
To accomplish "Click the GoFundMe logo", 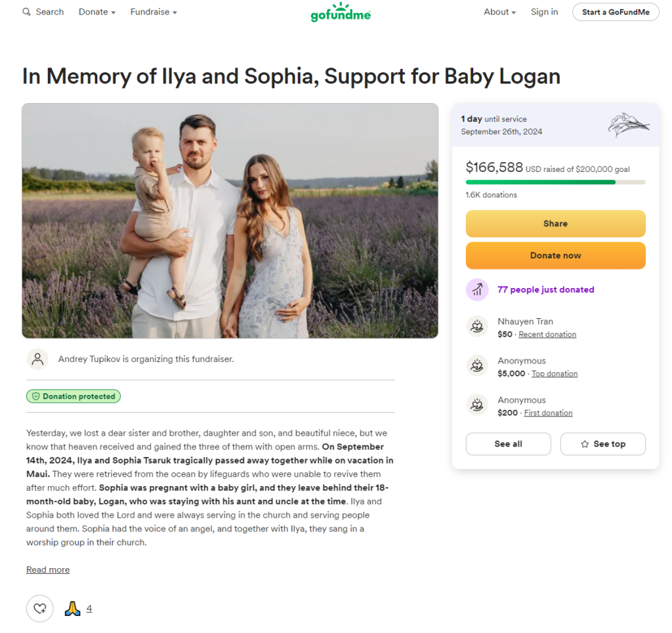I will 341,12.
